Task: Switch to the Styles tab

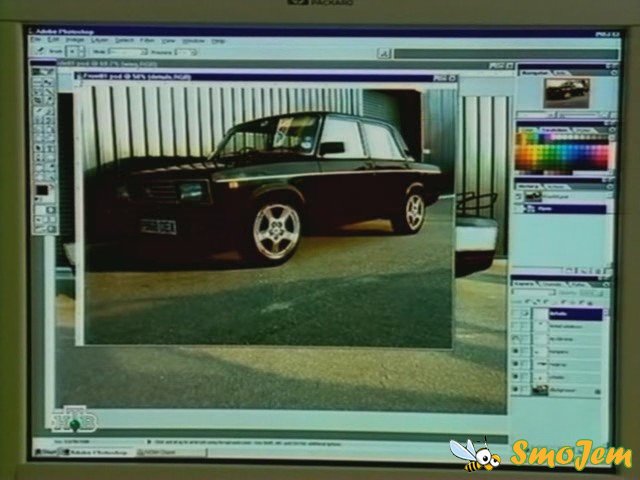Action: (582, 130)
